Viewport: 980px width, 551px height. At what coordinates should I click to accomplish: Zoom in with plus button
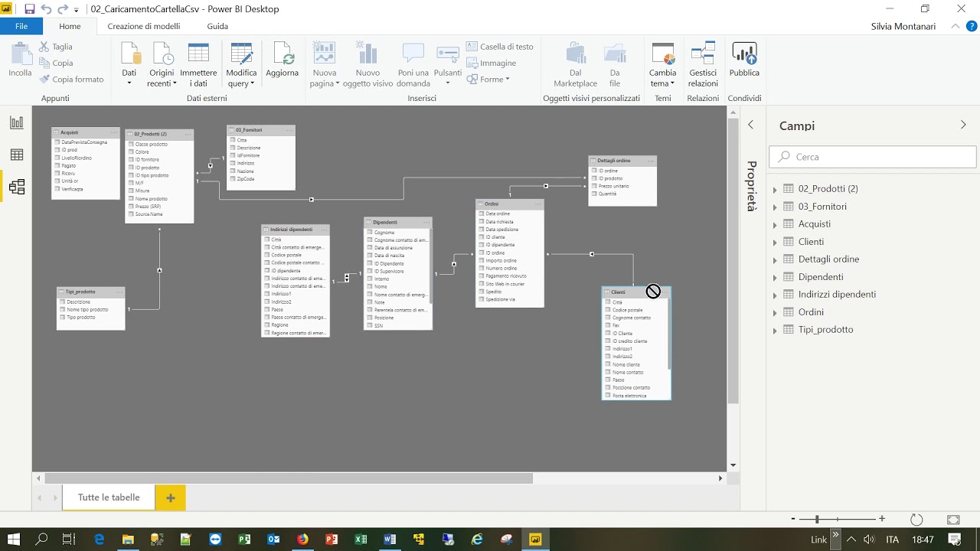882,519
